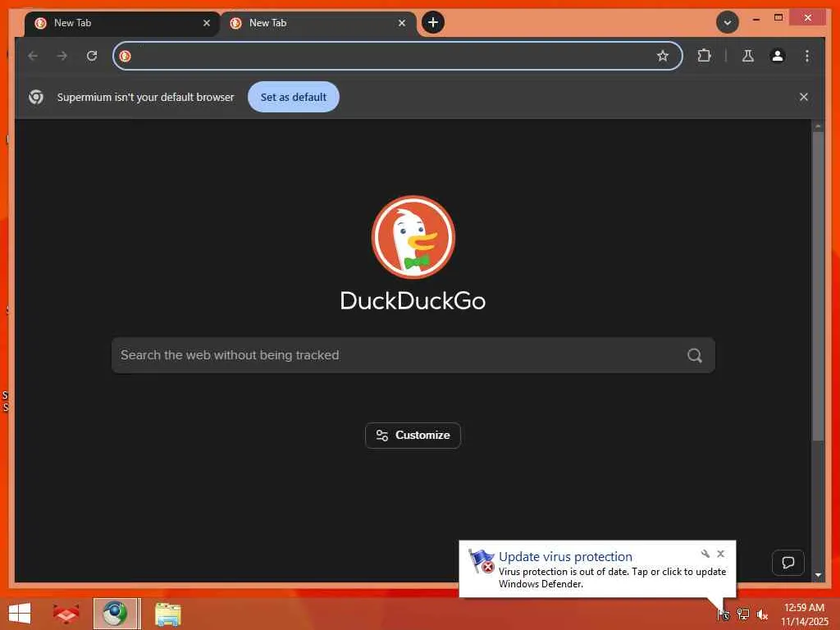Viewport: 840px width, 630px height.
Task: Bookmark this tab with the star icon
Action: tap(663, 56)
